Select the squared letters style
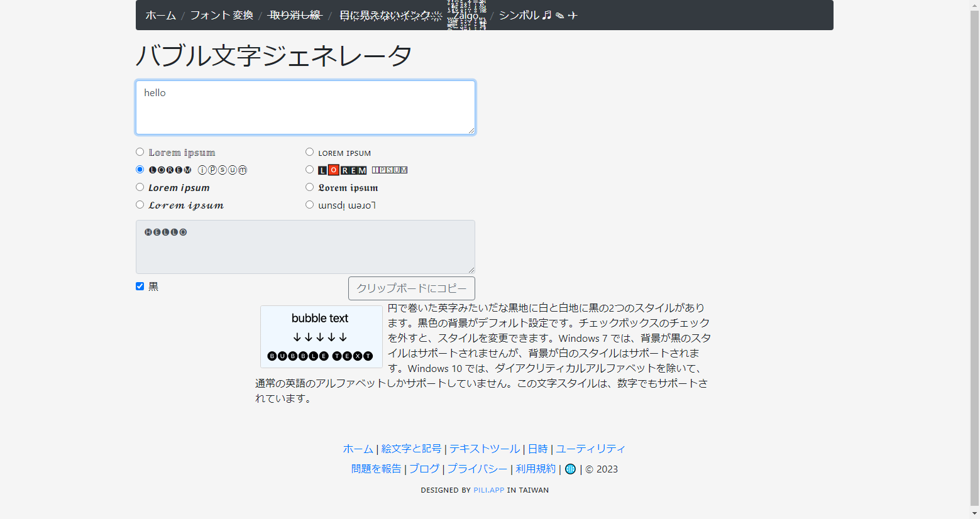Image resolution: width=980 pixels, height=519 pixels. coord(309,169)
